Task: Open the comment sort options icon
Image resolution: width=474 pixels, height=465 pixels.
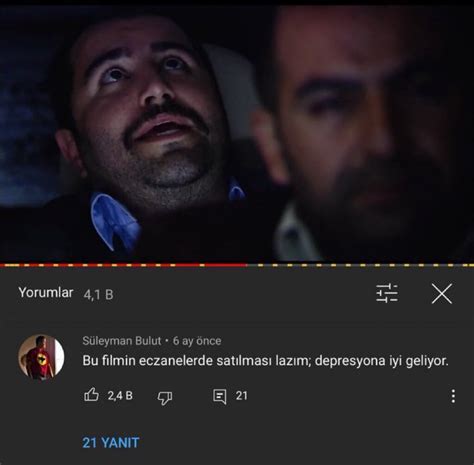Action: [387, 293]
